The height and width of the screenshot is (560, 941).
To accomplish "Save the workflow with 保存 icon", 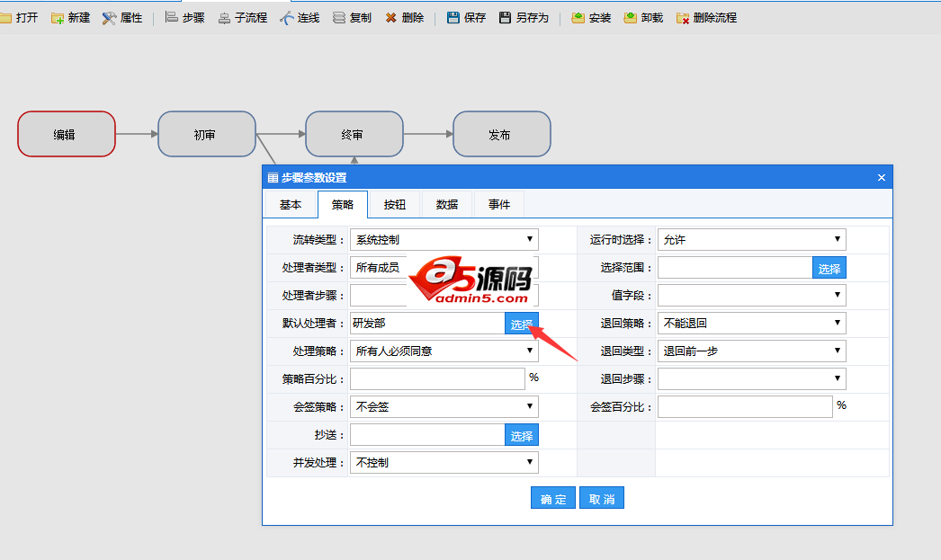I will click(466, 17).
